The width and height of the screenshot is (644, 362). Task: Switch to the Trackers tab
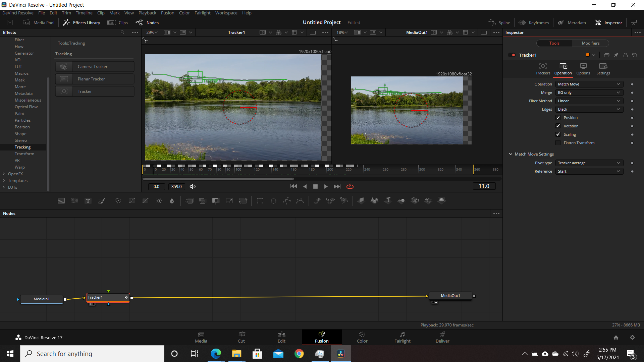[x=543, y=69]
